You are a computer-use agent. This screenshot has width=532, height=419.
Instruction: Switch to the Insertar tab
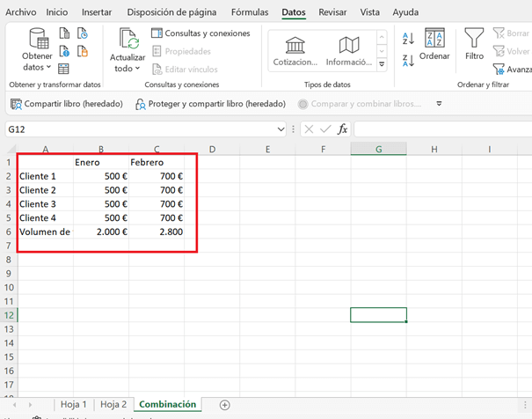[97, 12]
